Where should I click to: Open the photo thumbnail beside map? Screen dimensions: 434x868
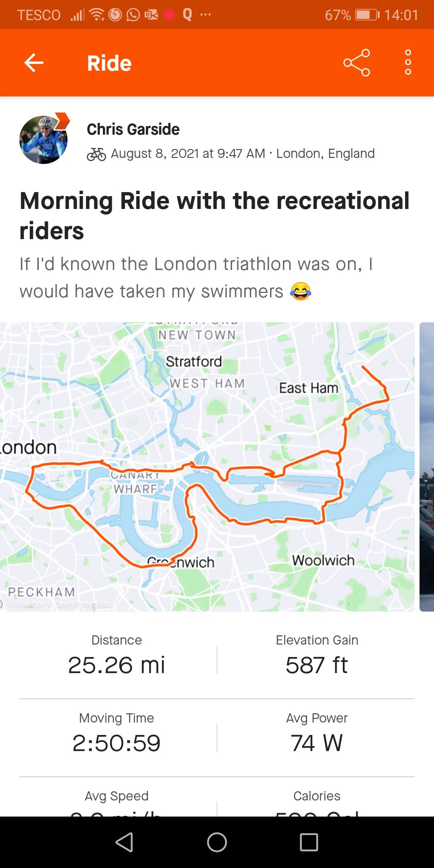click(x=427, y=467)
